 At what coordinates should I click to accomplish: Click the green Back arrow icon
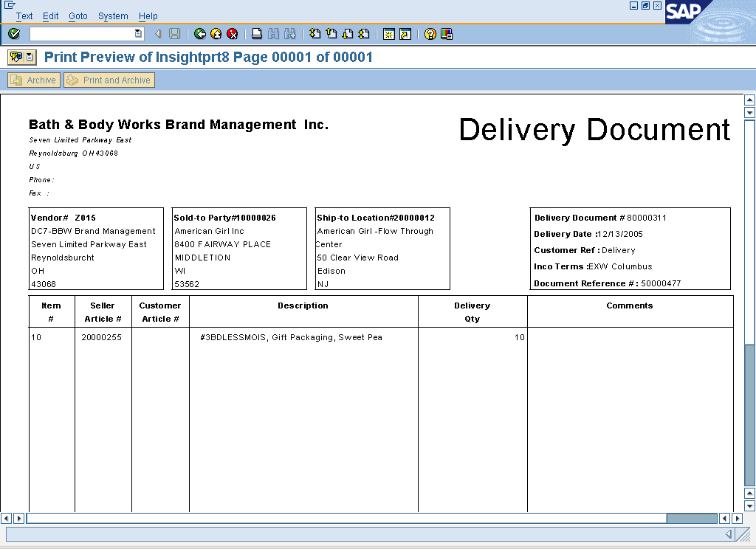tap(200, 34)
